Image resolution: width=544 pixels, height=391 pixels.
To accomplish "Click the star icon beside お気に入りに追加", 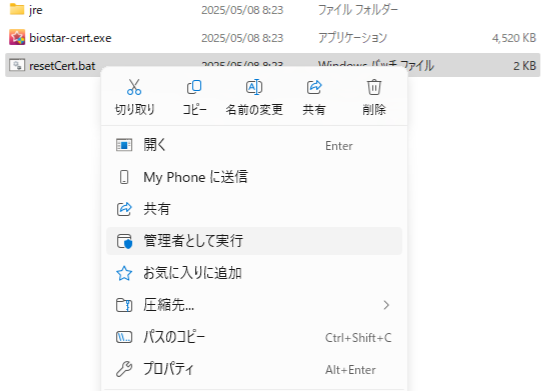I will 124,273.
